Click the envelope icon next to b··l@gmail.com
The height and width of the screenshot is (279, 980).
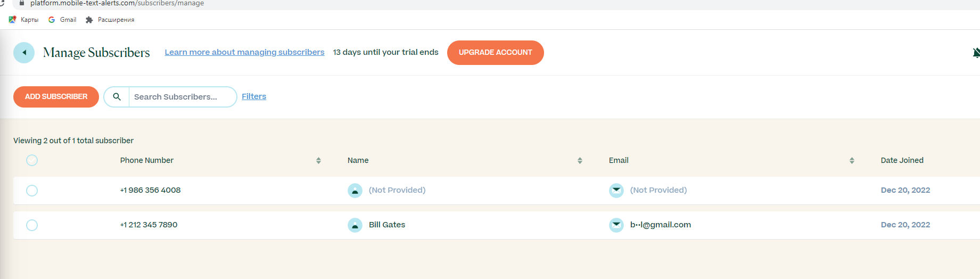point(616,225)
